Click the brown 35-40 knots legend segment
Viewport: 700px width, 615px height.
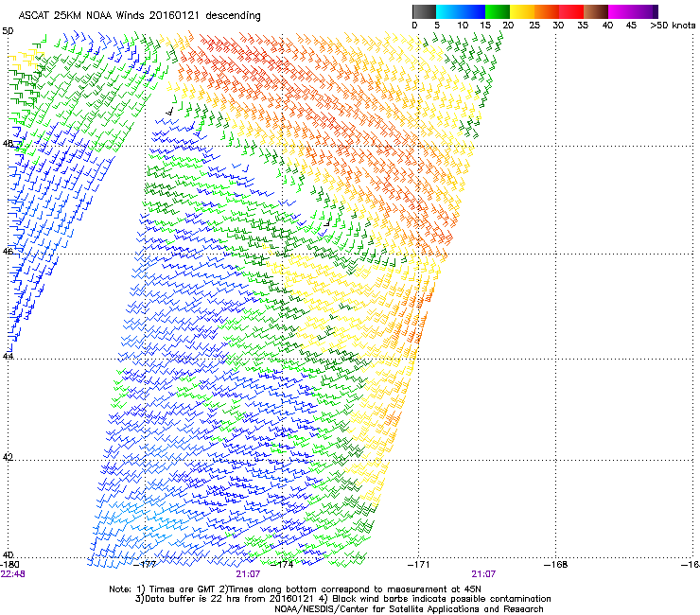coord(596,11)
